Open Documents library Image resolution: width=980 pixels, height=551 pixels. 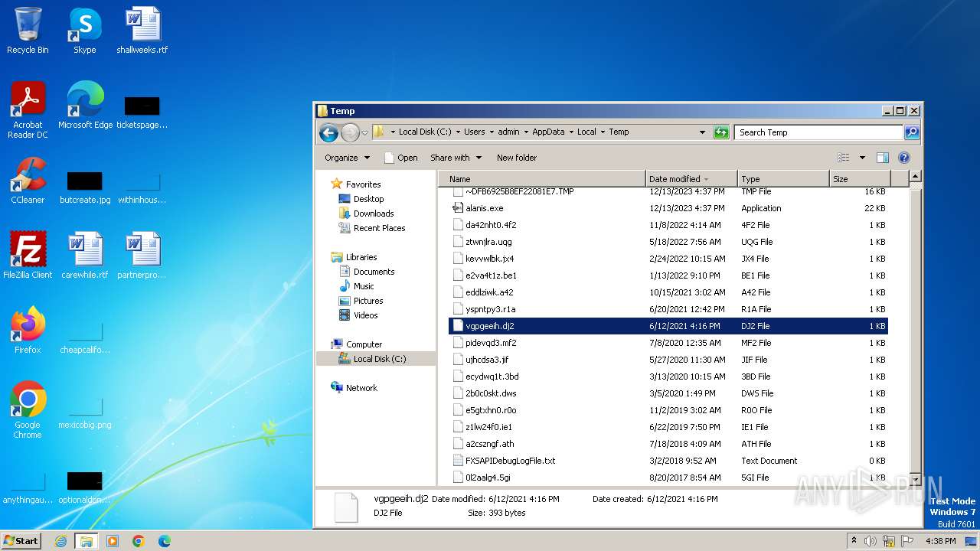tap(374, 272)
